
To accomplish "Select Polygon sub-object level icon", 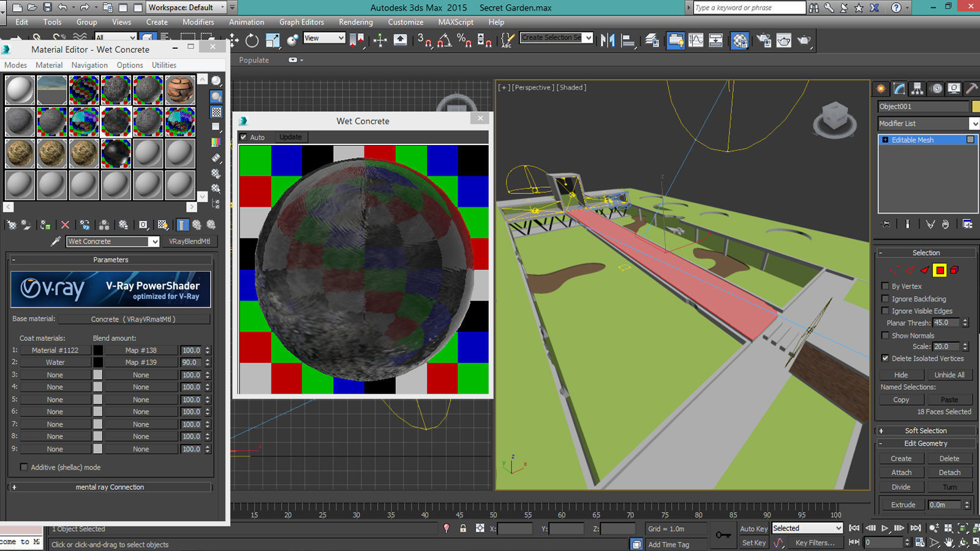I will click(940, 270).
